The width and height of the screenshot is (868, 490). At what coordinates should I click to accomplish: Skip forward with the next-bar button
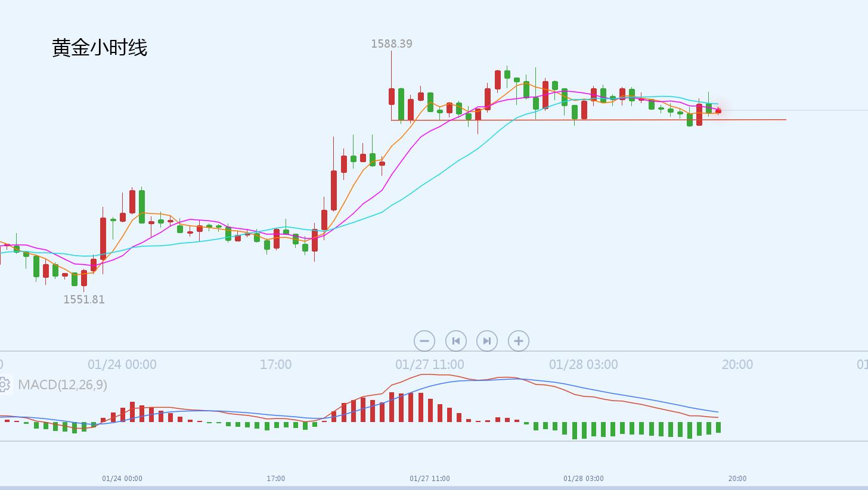(487, 341)
